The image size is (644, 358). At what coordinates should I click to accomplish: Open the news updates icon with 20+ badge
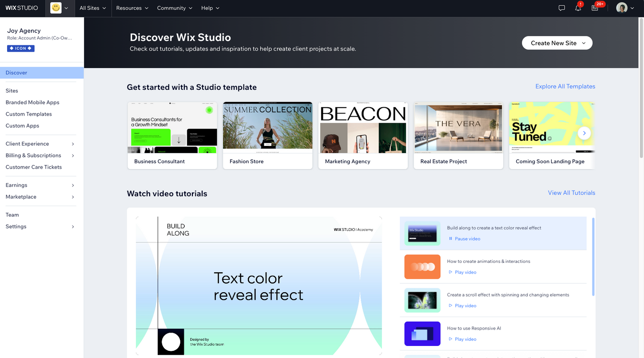pyautogui.click(x=595, y=8)
